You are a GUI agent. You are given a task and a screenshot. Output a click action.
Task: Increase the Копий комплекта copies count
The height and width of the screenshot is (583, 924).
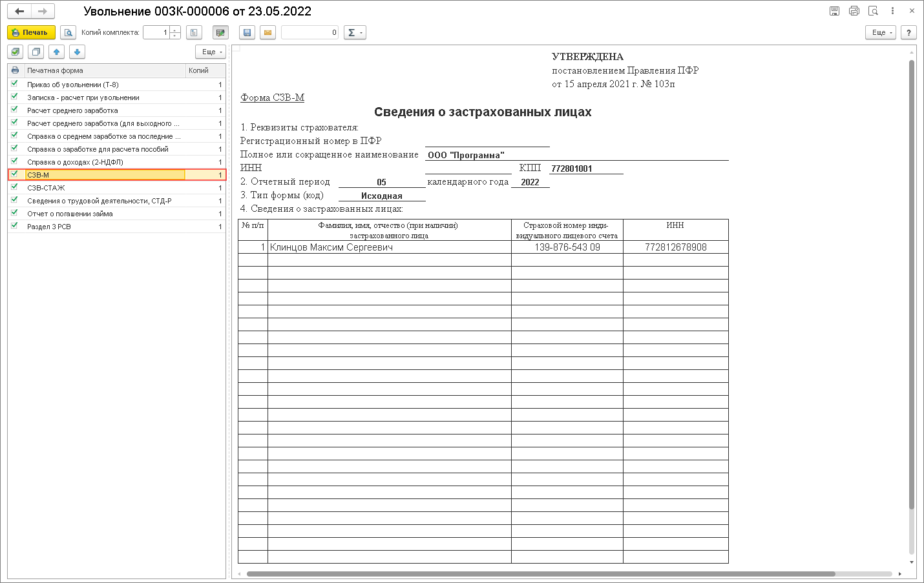[175, 29]
